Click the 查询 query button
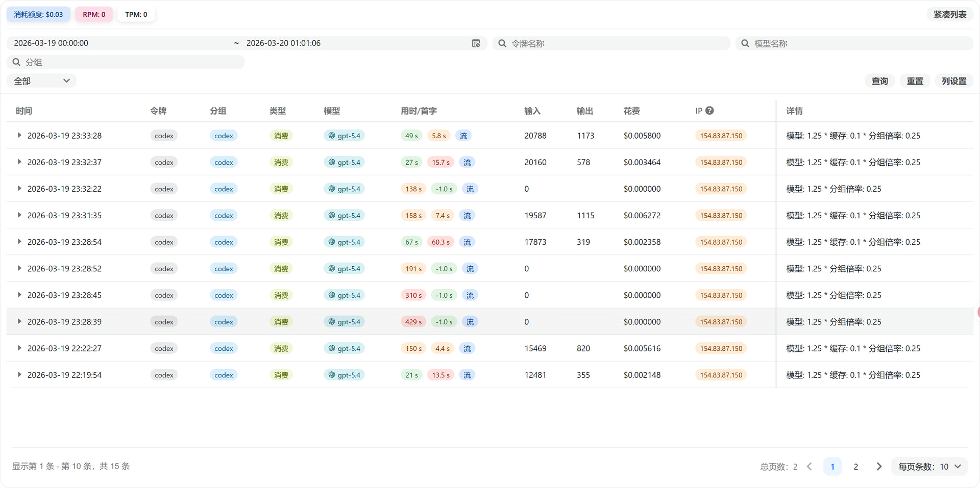The height and width of the screenshot is (488, 980). pyautogui.click(x=879, y=81)
